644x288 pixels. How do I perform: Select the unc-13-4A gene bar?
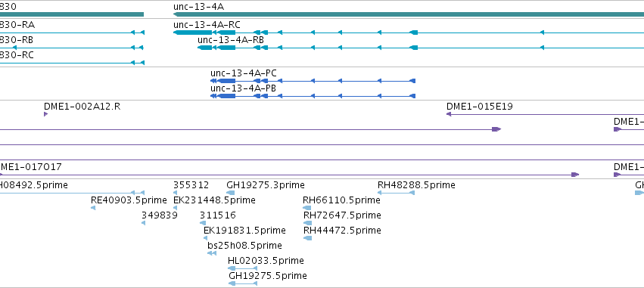click(409, 14)
